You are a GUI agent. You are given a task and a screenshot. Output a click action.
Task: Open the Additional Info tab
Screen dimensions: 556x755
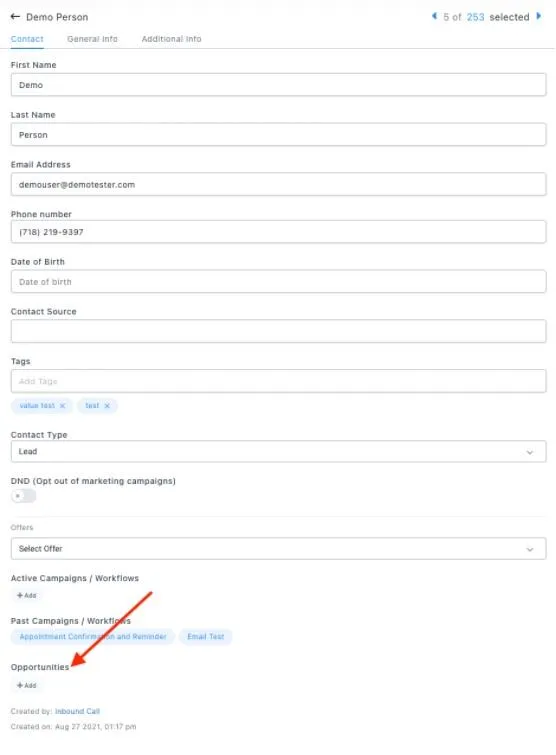[171, 39]
